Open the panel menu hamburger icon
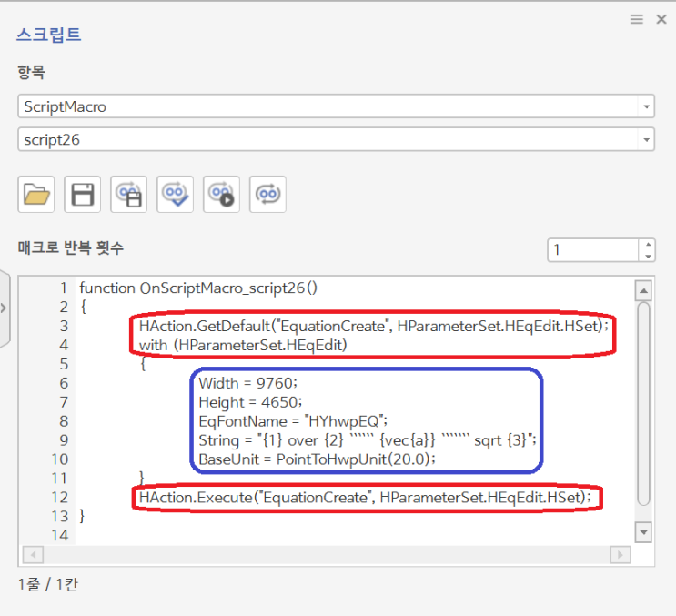This screenshot has width=676, height=616. click(636, 19)
